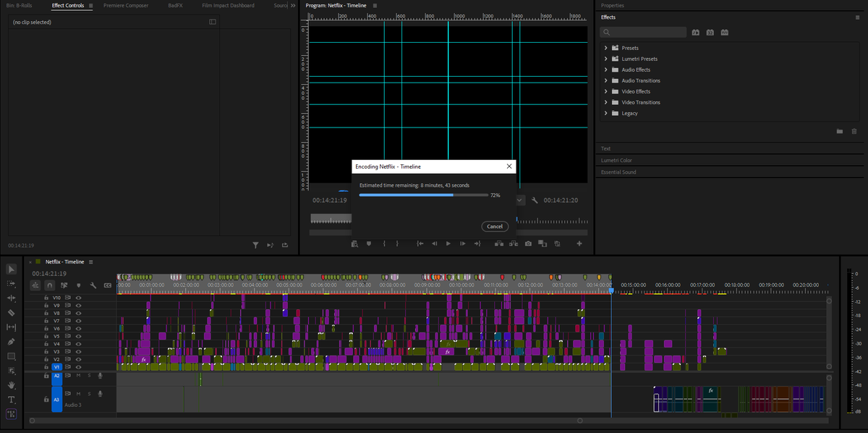Expand the Presets folder
The image size is (868, 433).
pyautogui.click(x=605, y=48)
